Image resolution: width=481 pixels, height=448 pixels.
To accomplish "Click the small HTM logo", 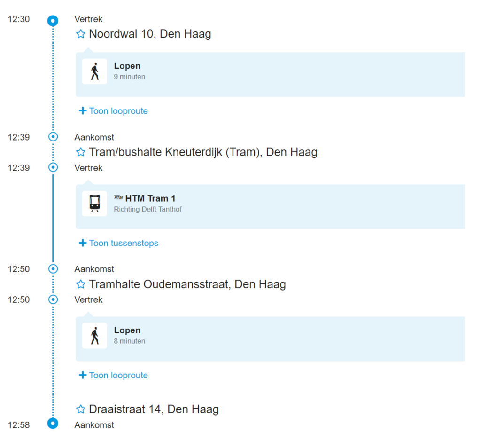I will pos(118,198).
